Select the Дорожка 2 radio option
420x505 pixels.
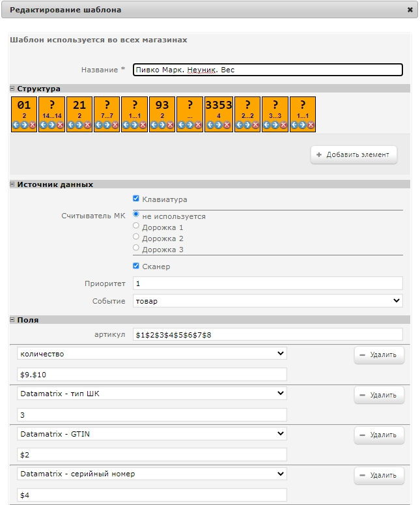coord(136,237)
